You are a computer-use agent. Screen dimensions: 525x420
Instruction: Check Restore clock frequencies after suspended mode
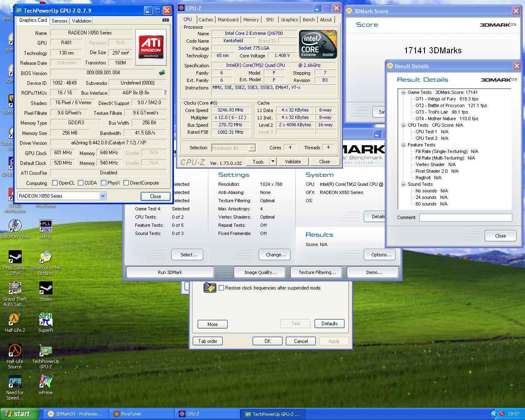(x=221, y=288)
